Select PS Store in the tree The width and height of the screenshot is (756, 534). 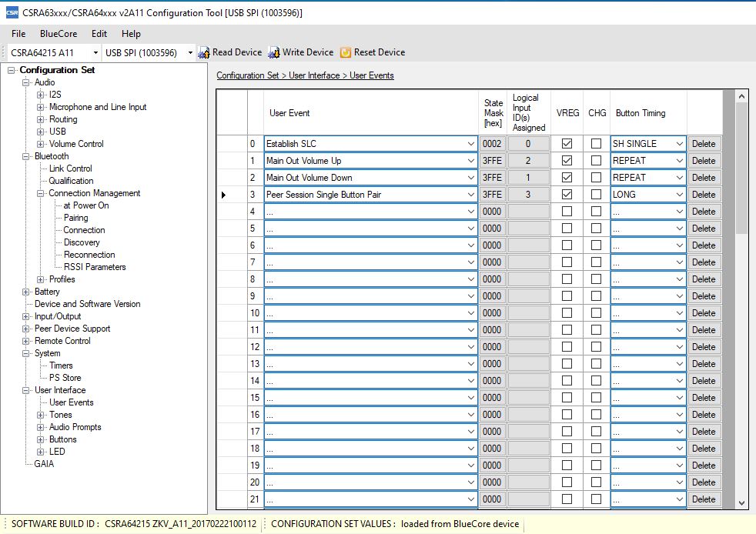coord(65,378)
